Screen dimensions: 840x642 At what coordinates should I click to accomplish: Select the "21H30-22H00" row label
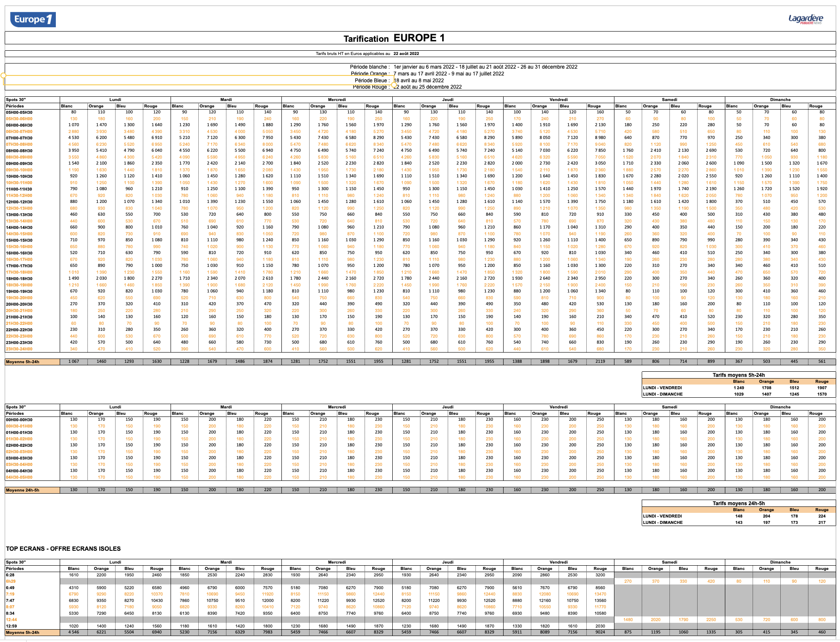tap(19, 324)
